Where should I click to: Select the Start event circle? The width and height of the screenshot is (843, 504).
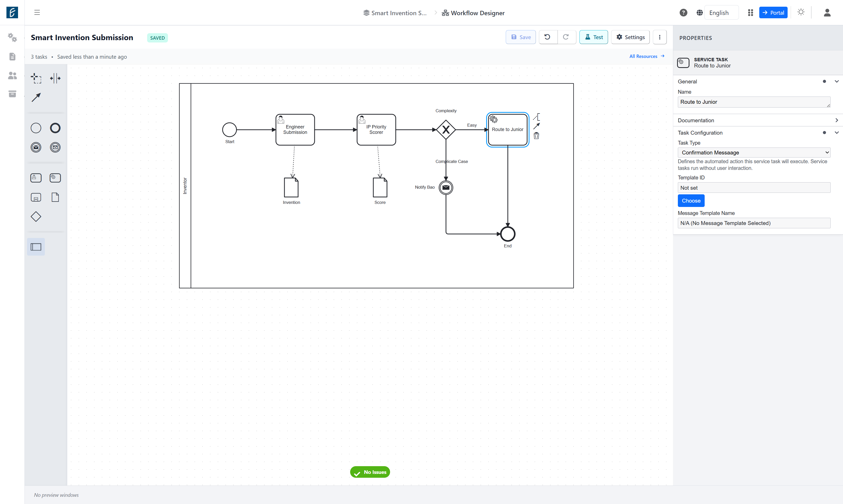pyautogui.click(x=230, y=130)
